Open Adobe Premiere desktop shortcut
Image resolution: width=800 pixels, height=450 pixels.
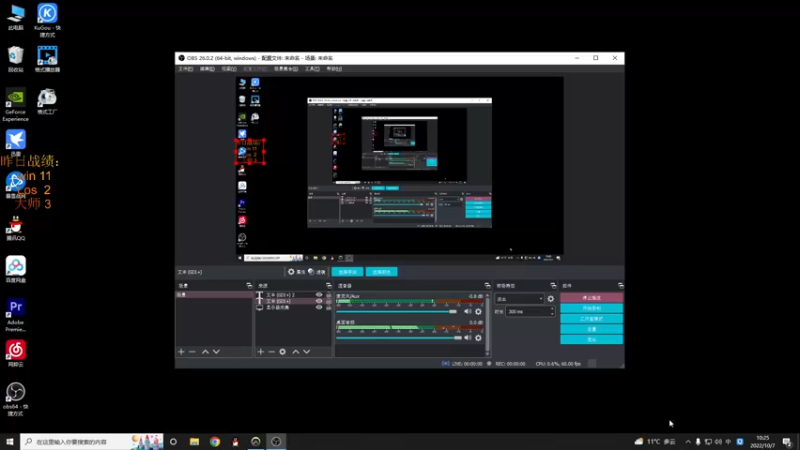coord(16,315)
